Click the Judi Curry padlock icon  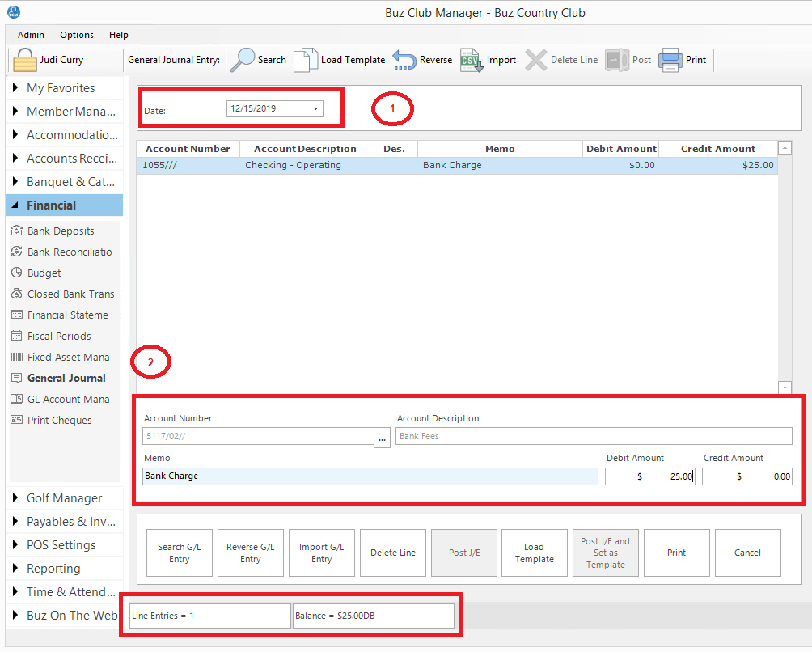point(25,60)
